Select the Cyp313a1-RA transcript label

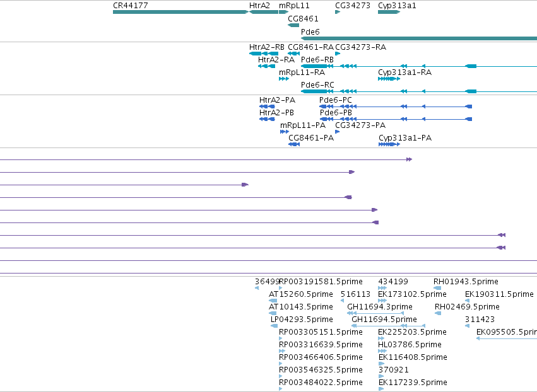pos(405,72)
